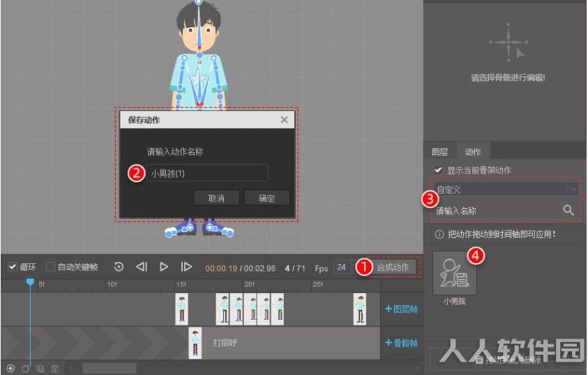
Task: Click the trash delete icon below timeline
Action: pos(54,368)
